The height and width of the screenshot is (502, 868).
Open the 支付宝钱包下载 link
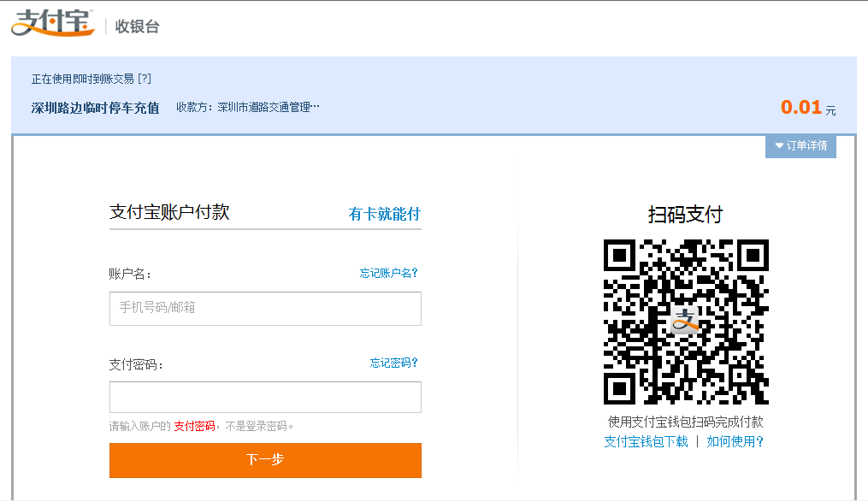pos(646,441)
